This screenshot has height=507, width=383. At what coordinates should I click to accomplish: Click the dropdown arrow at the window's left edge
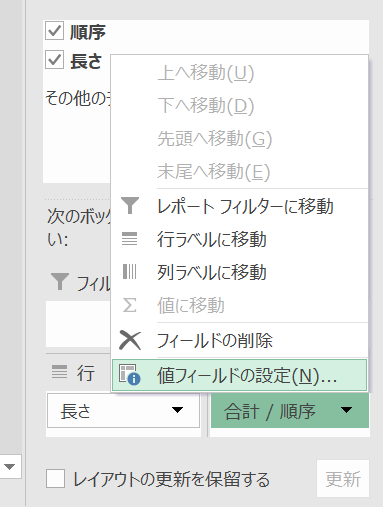9,466
